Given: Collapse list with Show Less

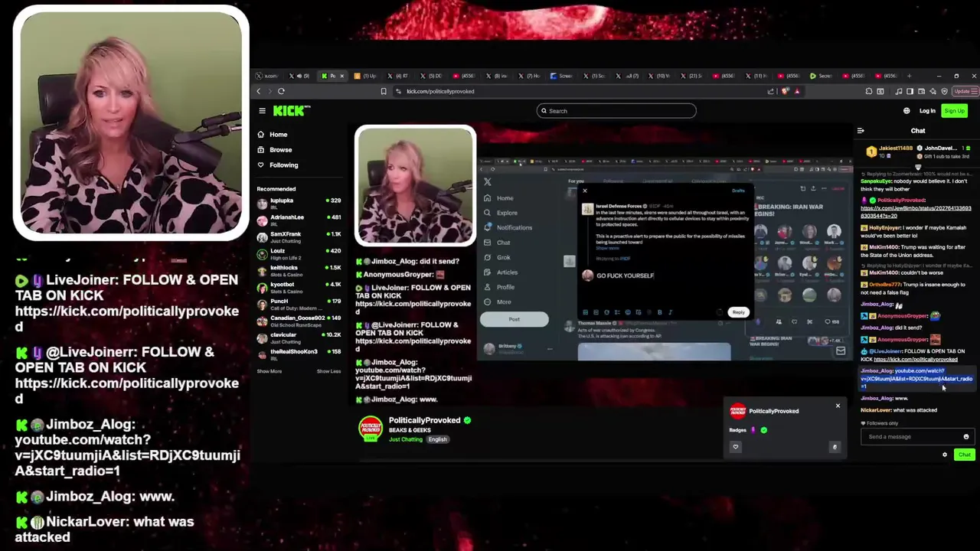Looking at the screenshot, I should (329, 371).
